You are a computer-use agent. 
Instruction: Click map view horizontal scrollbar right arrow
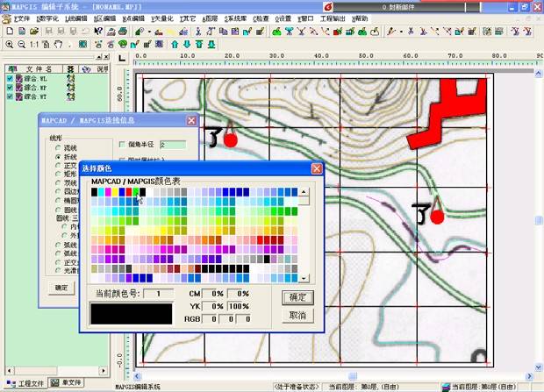[x=530, y=376]
